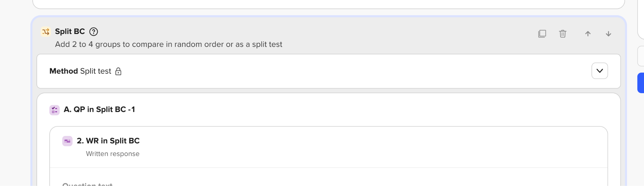The image size is (644, 186).
Task: Click the Method Split test row
Action: [x=329, y=71]
